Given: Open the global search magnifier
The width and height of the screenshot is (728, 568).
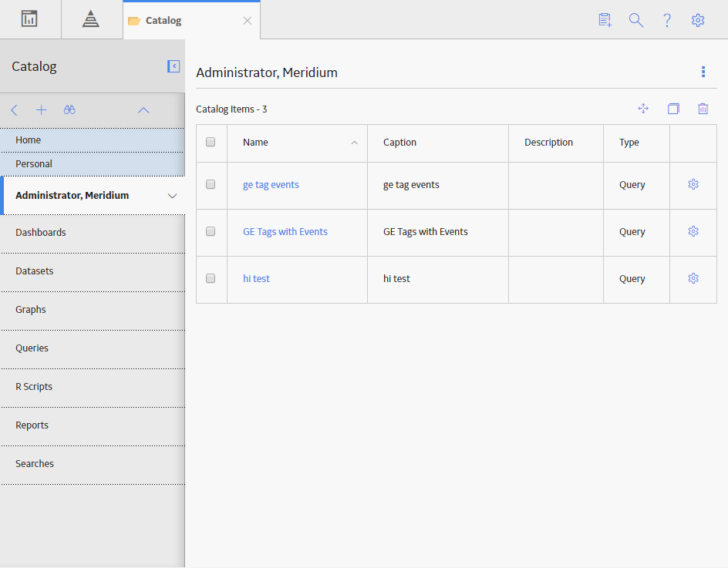Looking at the screenshot, I should (636, 20).
